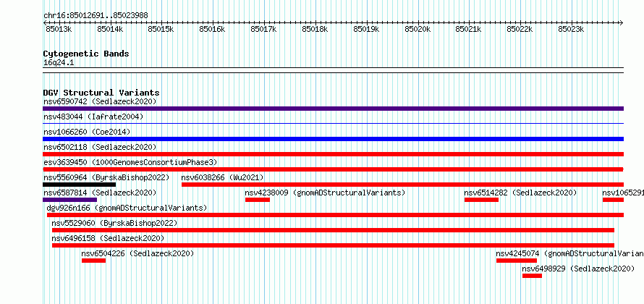This screenshot has width=644, height=304.
Task: Open the nsv6038266 (Wu2021) label
Action: [222, 177]
